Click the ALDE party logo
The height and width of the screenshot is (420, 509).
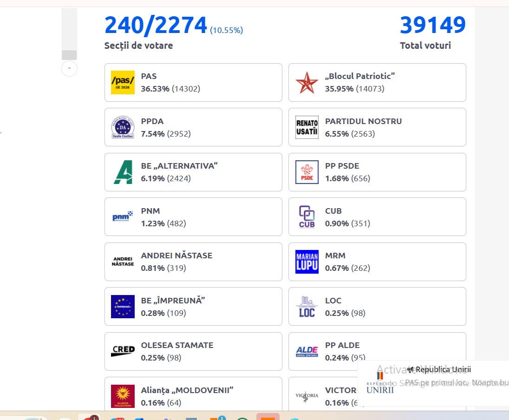pos(307,351)
